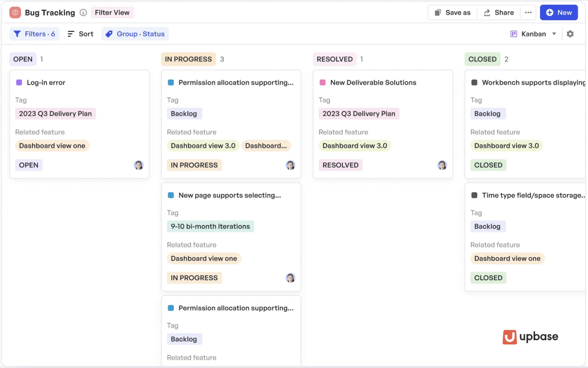Screen dimensions: 588x368
Task: Open the Group · Status setting
Action: click(x=135, y=34)
